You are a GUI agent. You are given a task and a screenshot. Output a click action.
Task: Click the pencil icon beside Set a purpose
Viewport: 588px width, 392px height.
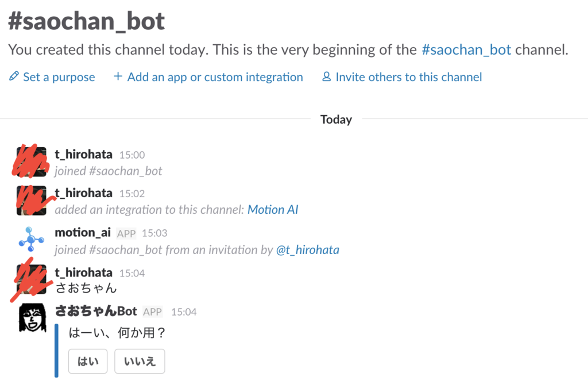pyautogui.click(x=14, y=76)
